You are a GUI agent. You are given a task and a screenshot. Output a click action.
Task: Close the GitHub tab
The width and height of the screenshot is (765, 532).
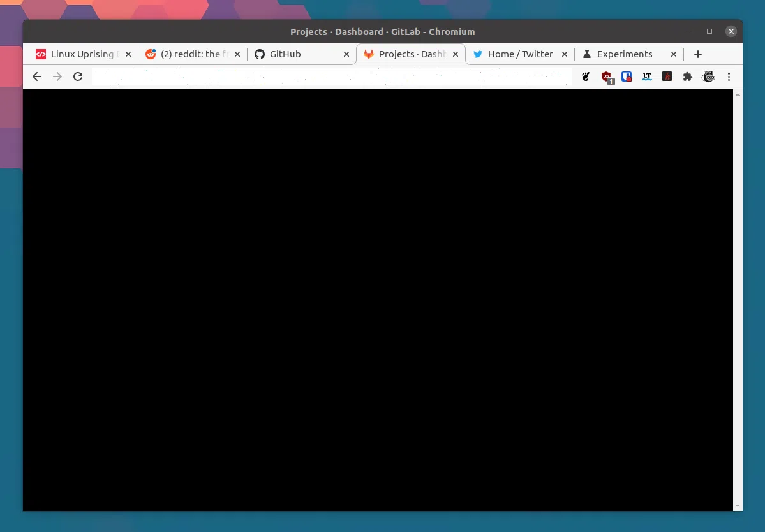coord(346,54)
